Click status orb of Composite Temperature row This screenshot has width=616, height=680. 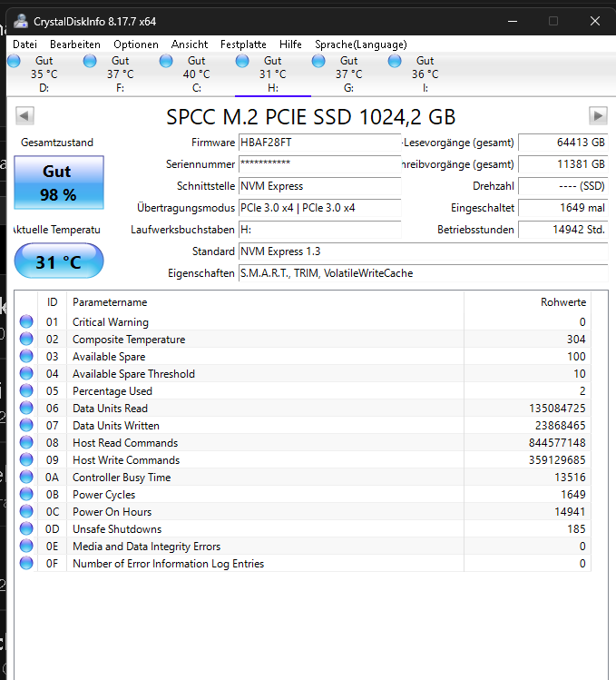26,339
